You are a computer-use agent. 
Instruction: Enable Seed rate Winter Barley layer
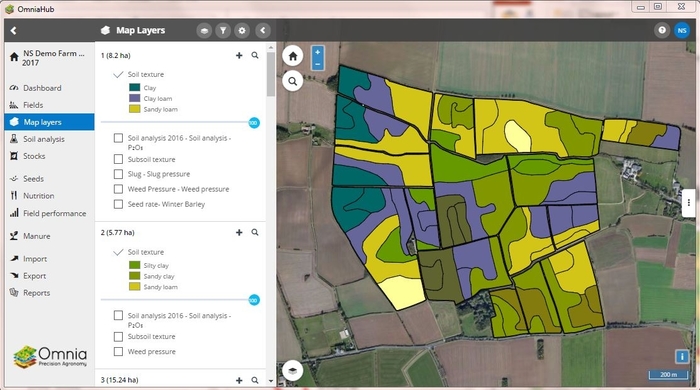(118, 204)
